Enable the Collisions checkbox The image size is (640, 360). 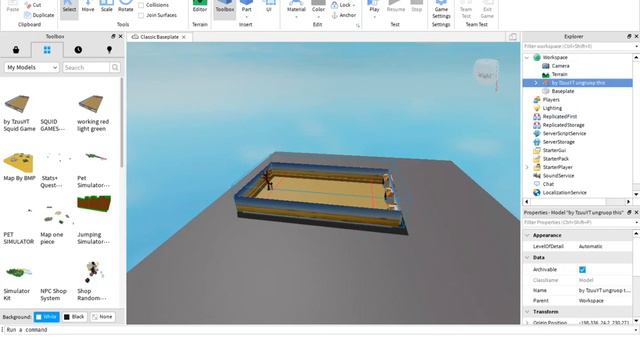coord(141,5)
